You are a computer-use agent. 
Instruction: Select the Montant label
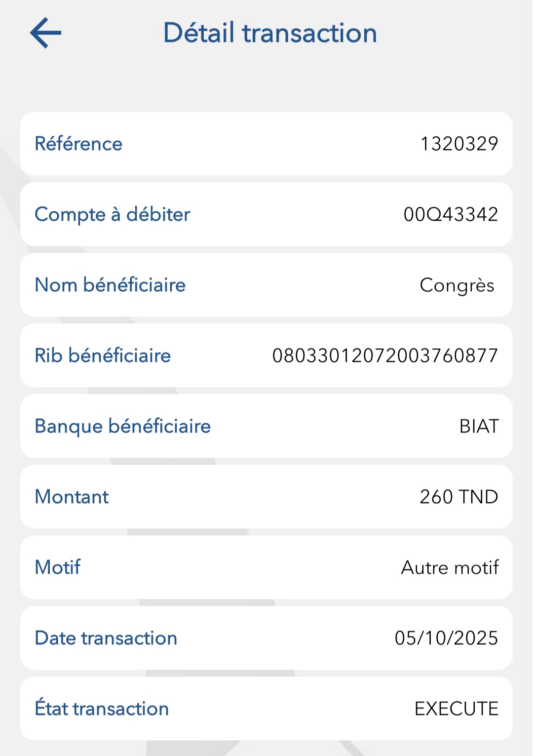[72, 497]
